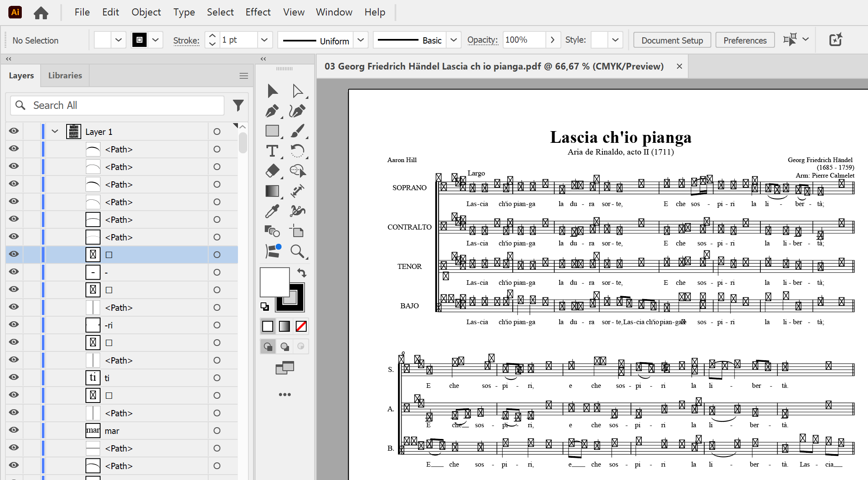The image size is (868, 480).
Task: Set paint to None red slash
Action: (301, 326)
